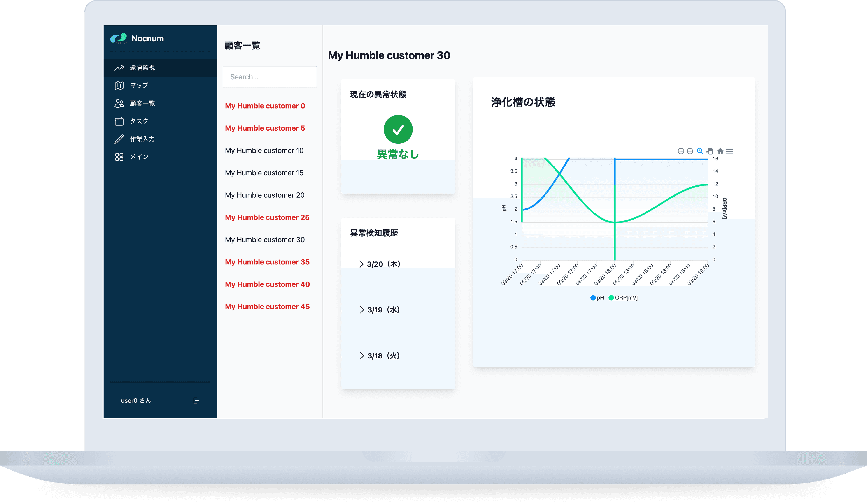Image resolution: width=867 pixels, height=504 pixels.
Task: Reset chart zoom with the home icon
Action: click(x=720, y=151)
